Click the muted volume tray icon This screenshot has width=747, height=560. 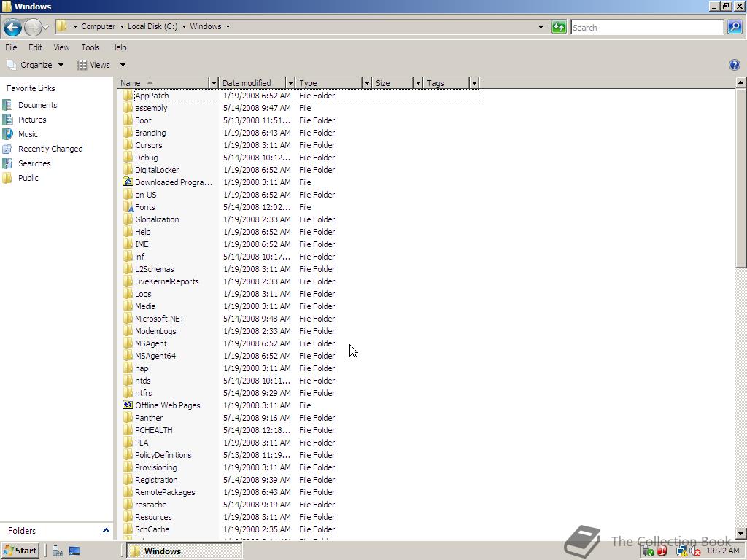[x=694, y=551]
